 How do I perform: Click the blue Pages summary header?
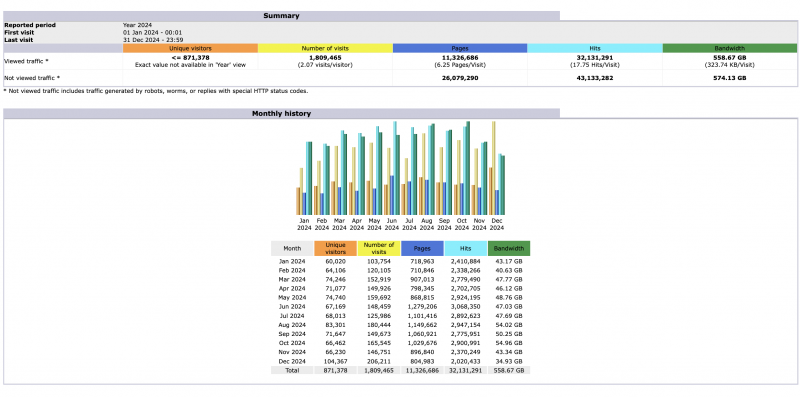coord(460,48)
